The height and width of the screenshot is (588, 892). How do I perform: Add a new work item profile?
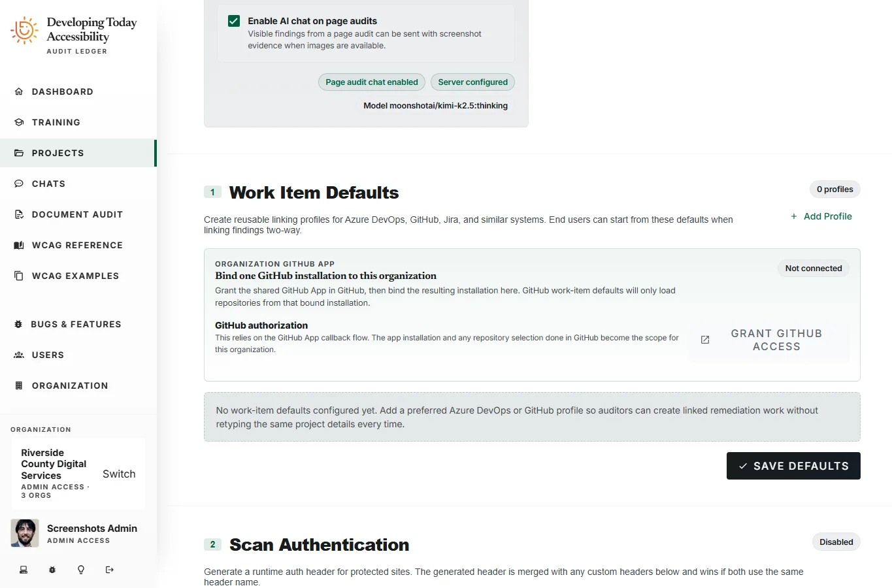[x=821, y=216]
